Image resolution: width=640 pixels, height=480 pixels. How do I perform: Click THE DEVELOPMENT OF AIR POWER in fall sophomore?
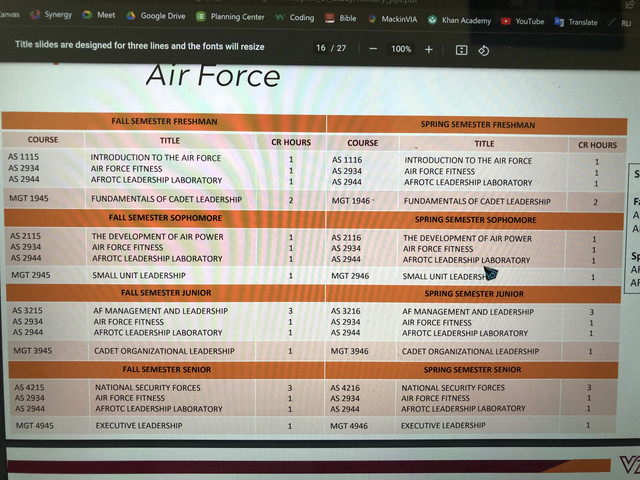pos(158,237)
